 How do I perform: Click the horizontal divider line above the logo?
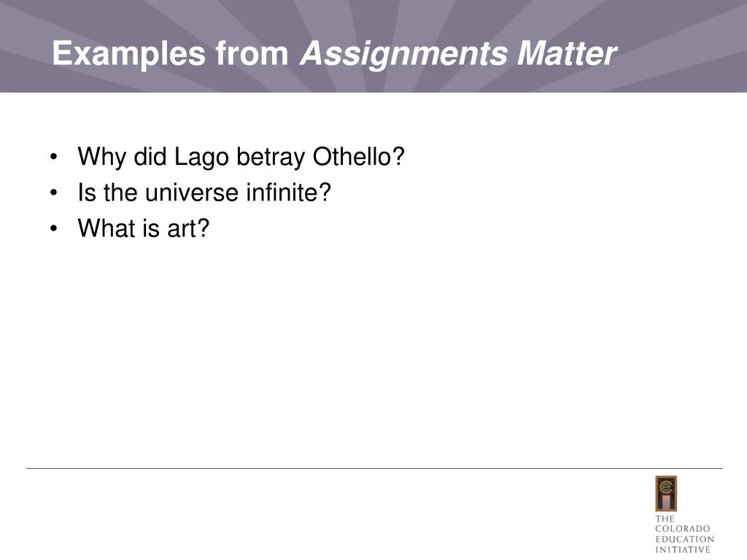point(374,469)
